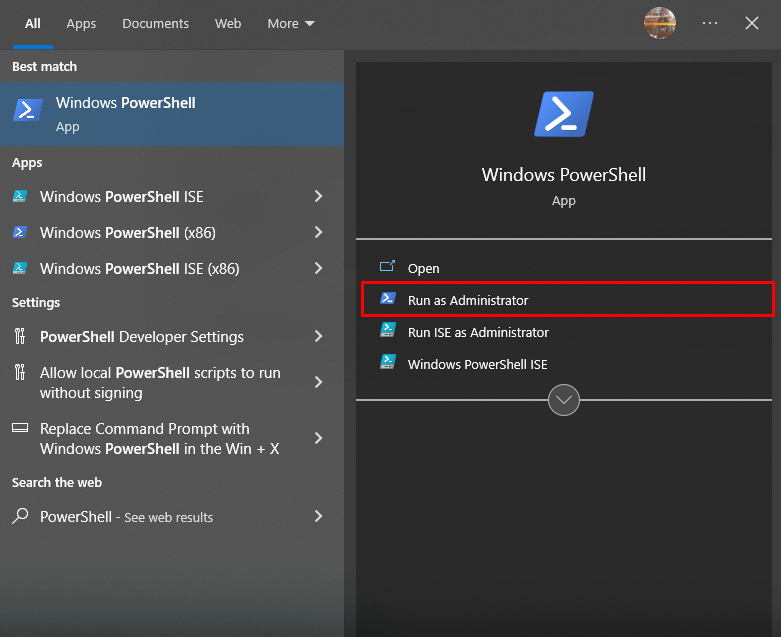Image resolution: width=781 pixels, height=637 pixels.
Task: Expand Allow local PowerShell scripts arrow
Action: [319, 382]
